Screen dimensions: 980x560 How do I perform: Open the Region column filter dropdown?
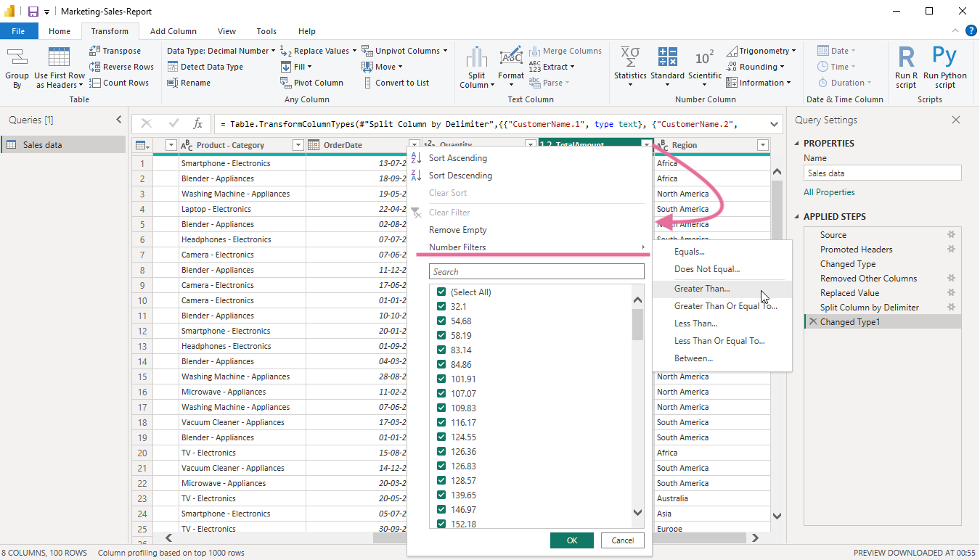(x=762, y=144)
